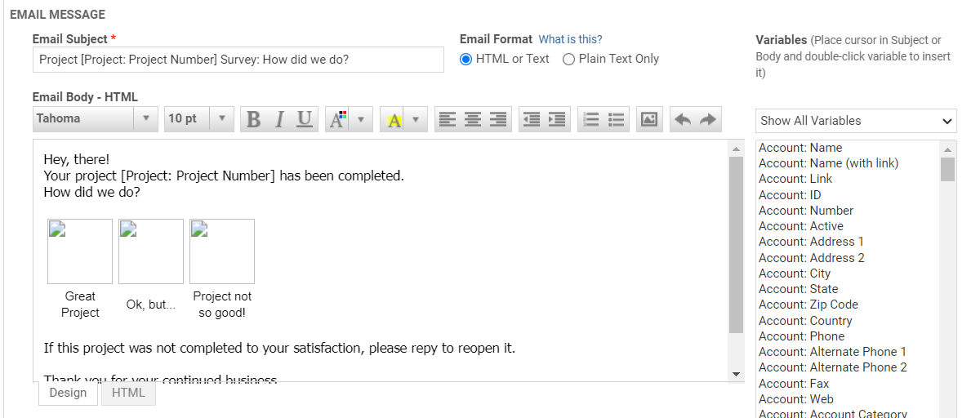Open the 10 pt font size dropdown
This screenshot has width=980, height=418.
pos(199,119)
